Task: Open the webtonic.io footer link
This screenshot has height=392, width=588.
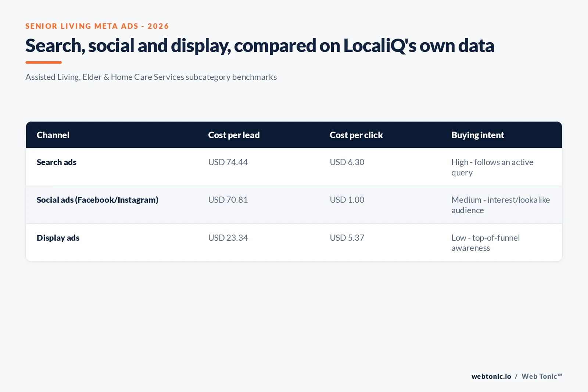Action: click(x=491, y=376)
